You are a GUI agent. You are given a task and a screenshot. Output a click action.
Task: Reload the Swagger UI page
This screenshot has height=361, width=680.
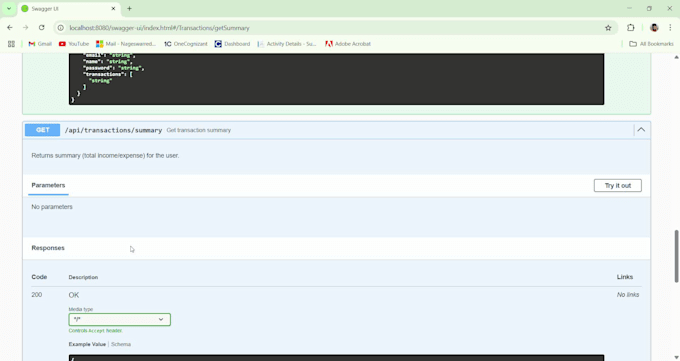coord(42,28)
